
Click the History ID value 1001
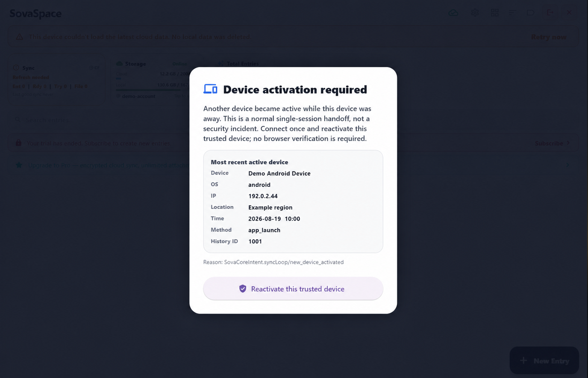(255, 241)
